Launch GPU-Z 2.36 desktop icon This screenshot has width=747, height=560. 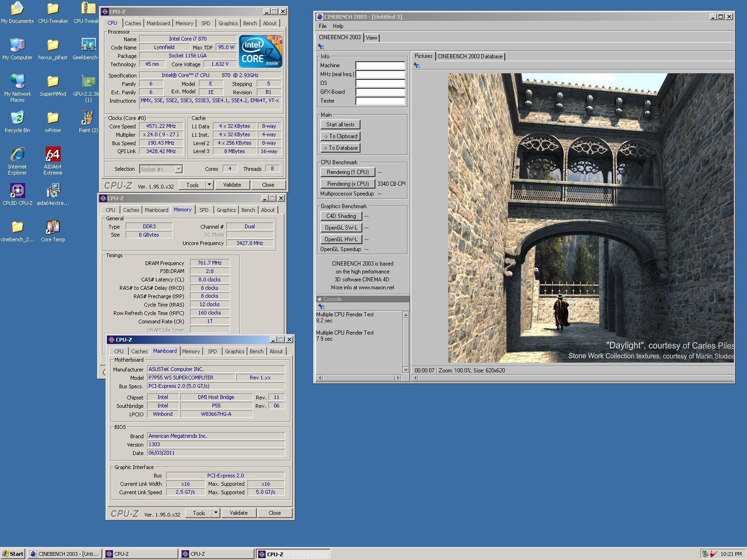click(88, 88)
